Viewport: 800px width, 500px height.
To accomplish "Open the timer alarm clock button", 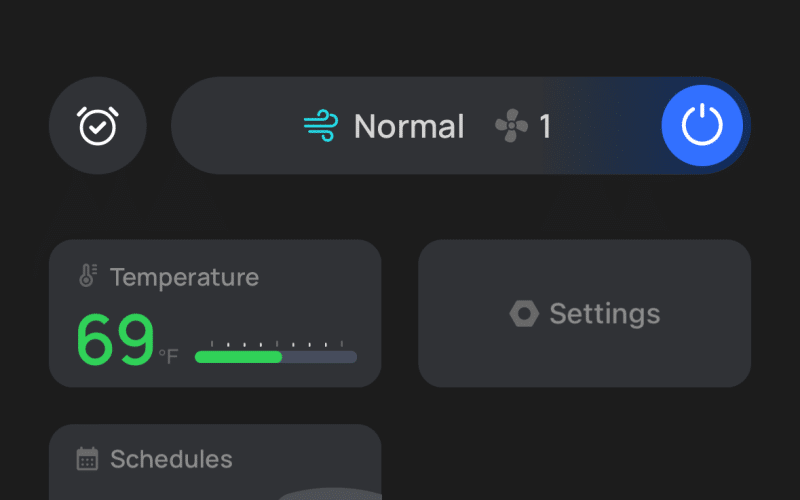I will (97, 126).
